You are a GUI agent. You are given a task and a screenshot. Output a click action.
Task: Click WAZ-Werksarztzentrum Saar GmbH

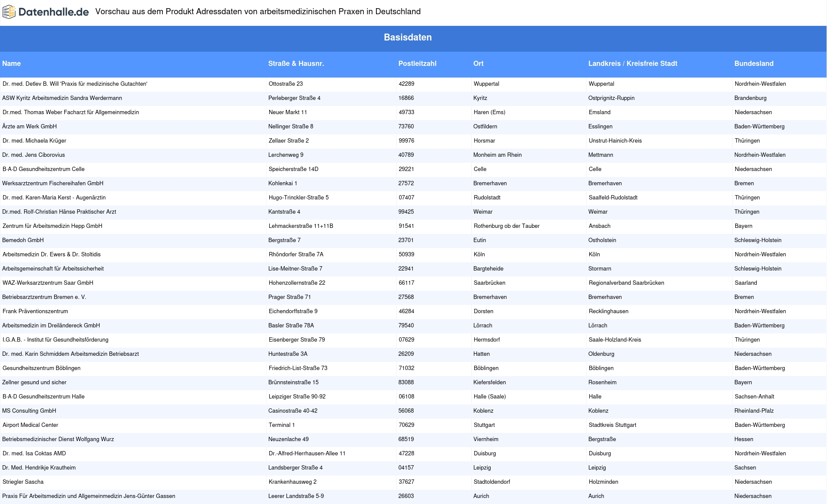pyautogui.click(x=48, y=283)
